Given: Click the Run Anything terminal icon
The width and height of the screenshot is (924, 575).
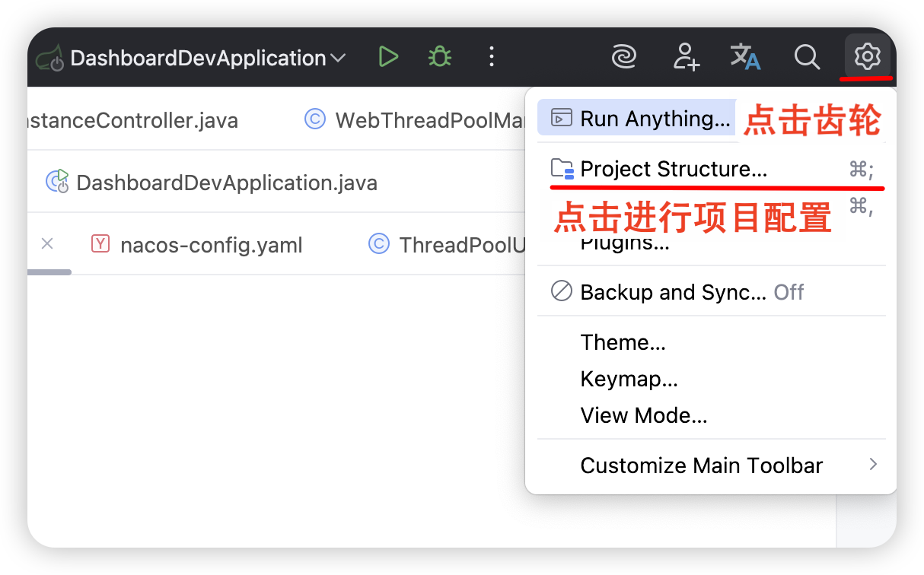Looking at the screenshot, I should [561, 119].
